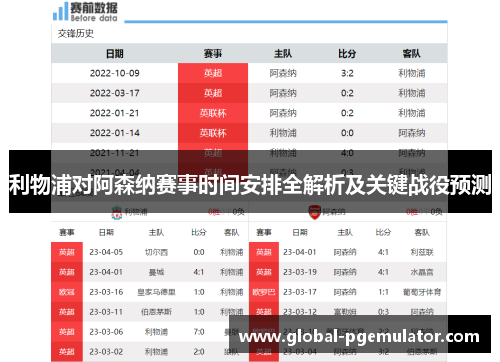Viewport: 500px width, 362px height.
Task: Click the 0:0 score in the 2022-01-14 row
Action: click(347, 133)
